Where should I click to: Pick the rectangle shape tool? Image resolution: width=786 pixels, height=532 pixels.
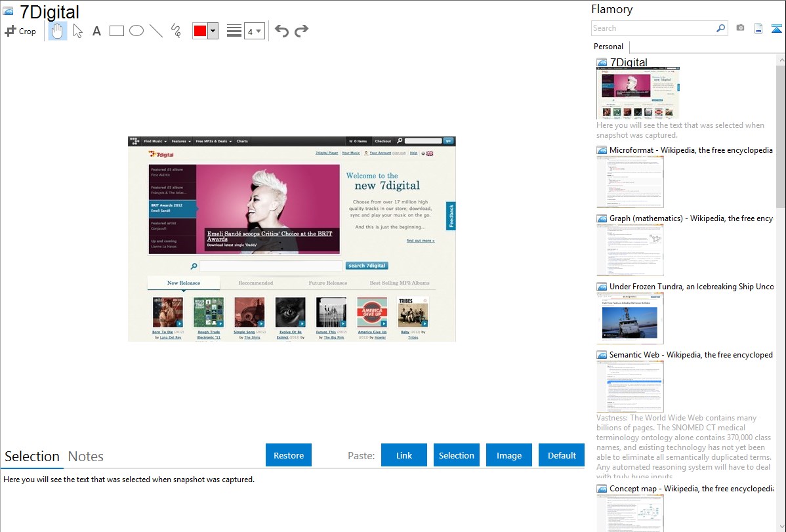point(117,31)
